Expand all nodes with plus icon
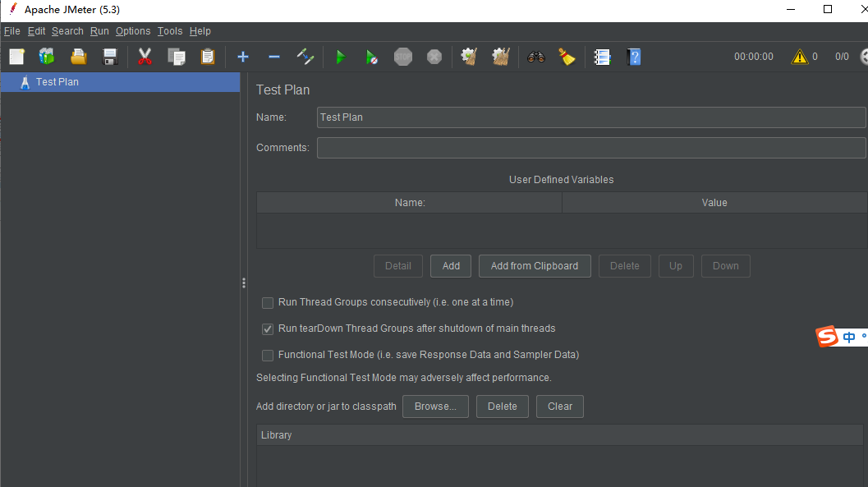 pyautogui.click(x=242, y=57)
